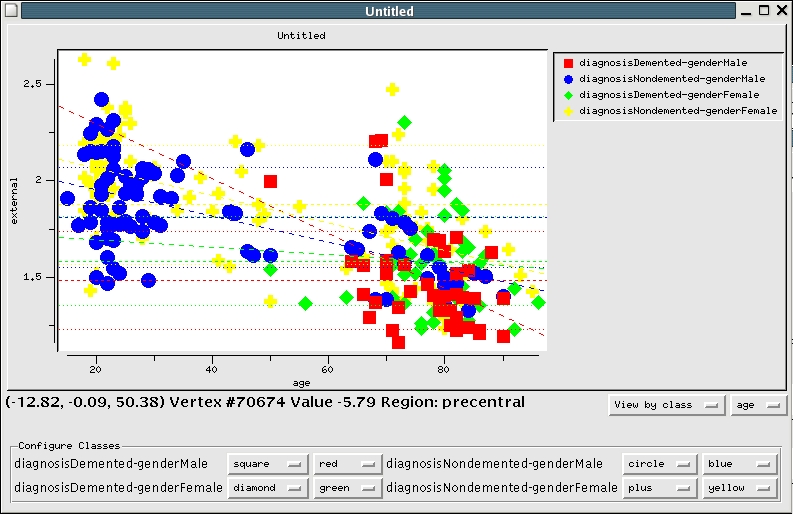Viewport: 793px width, 514px height.
Task: Open the age variable dropdown
Action: coord(756,405)
